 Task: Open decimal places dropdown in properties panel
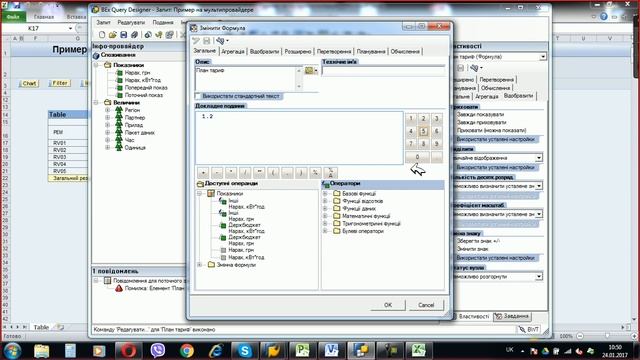click(x=539, y=186)
